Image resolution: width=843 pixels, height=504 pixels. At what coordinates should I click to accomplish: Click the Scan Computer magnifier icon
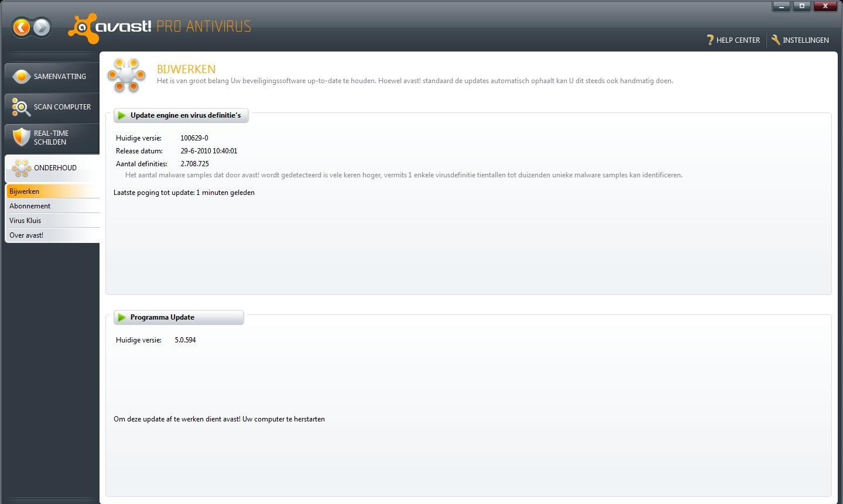tap(21, 107)
